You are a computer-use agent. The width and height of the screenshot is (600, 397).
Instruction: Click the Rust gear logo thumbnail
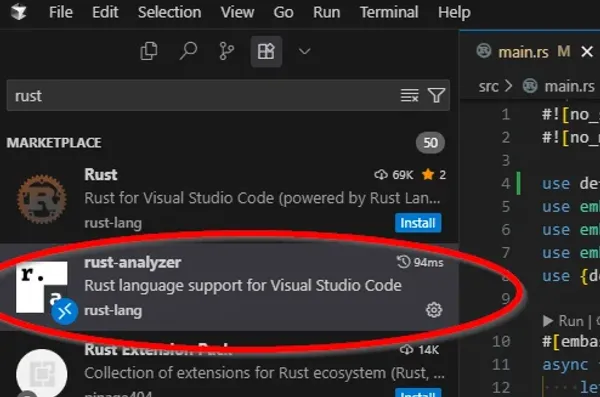pyautogui.click(x=42, y=199)
